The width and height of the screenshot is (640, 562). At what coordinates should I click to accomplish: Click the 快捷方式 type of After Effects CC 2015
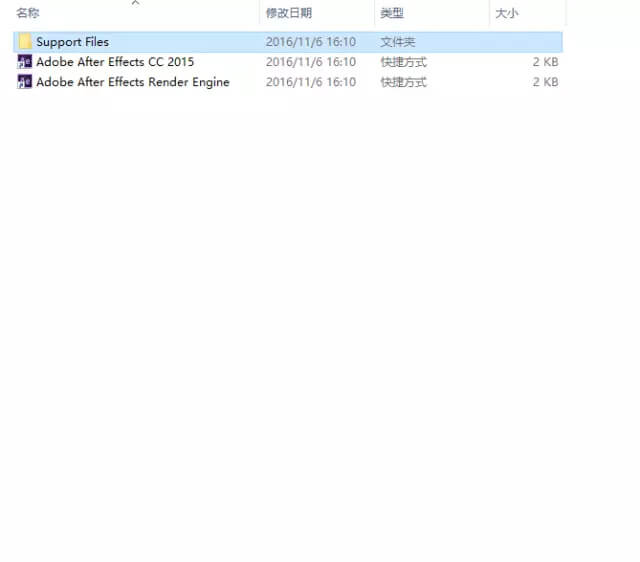point(404,62)
